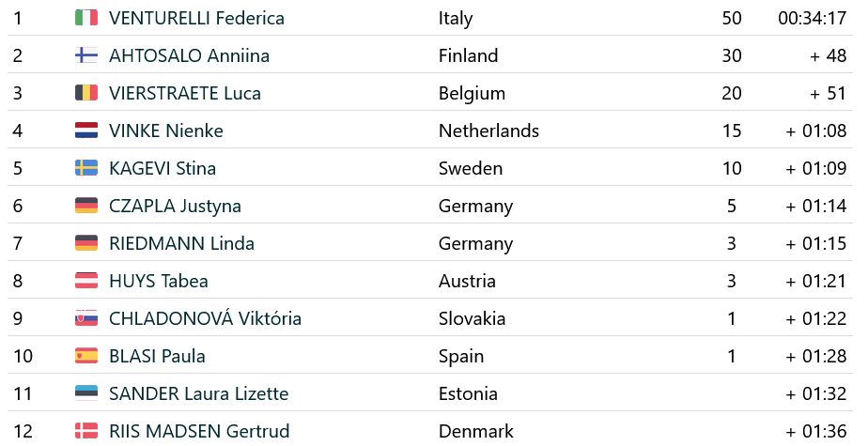Click the winning time 00:34:17

pos(813,18)
